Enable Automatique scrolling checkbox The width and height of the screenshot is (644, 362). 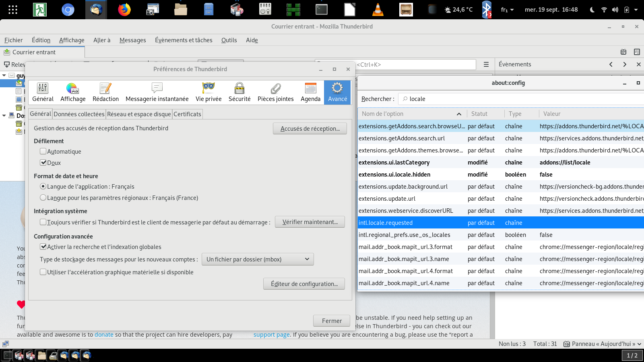click(x=43, y=151)
